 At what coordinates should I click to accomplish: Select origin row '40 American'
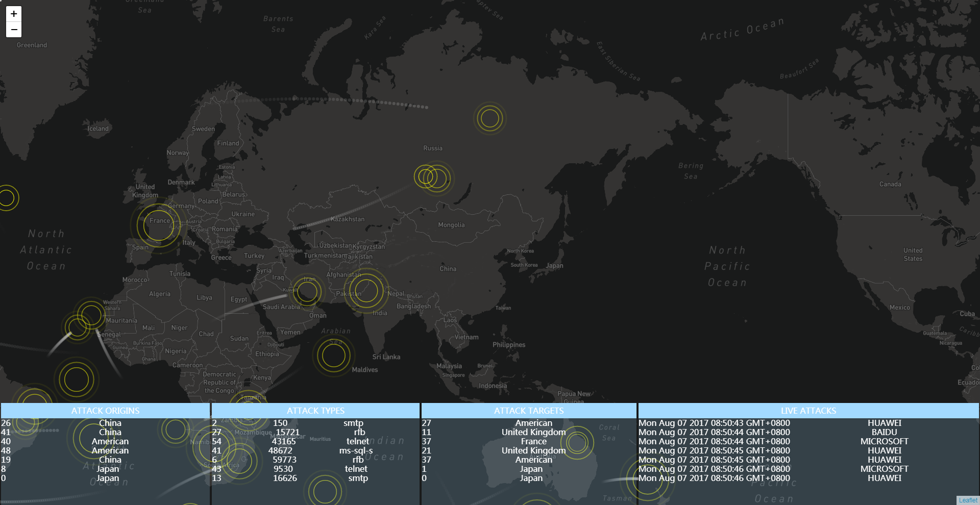[x=105, y=441]
